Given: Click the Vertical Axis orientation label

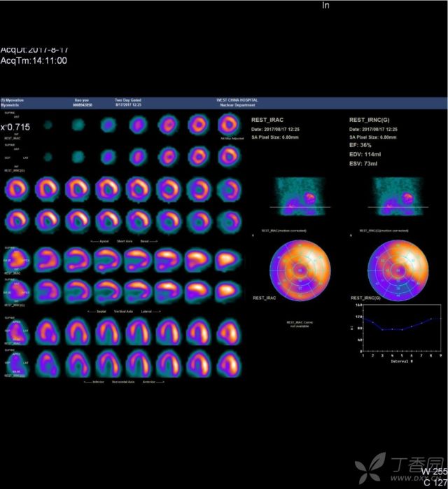Looking at the screenshot, I should click(x=123, y=311).
